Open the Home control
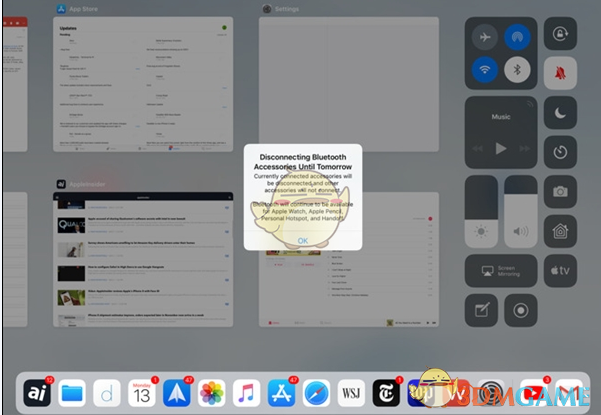The image size is (601, 415). 560,231
